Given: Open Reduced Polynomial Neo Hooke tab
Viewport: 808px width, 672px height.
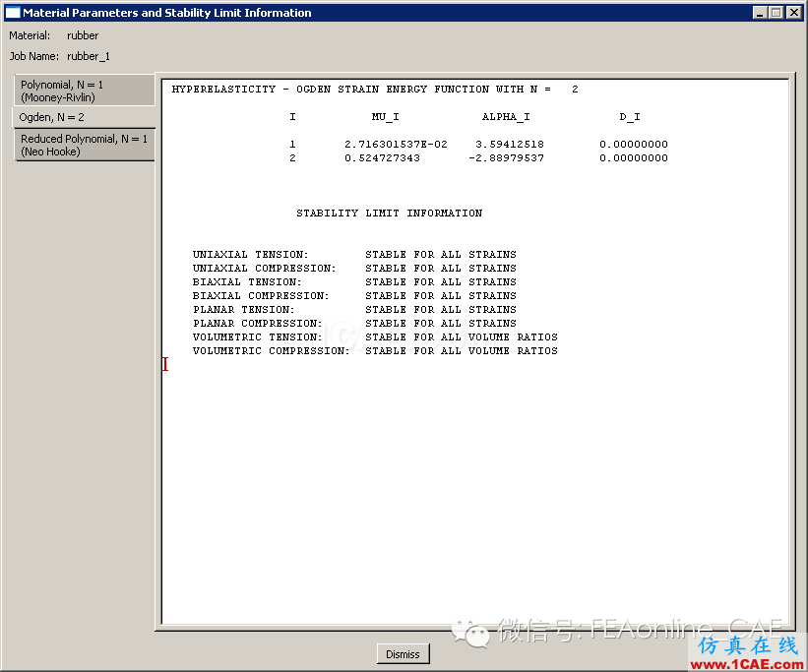Looking at the screenshot, I should coord(84,145).
